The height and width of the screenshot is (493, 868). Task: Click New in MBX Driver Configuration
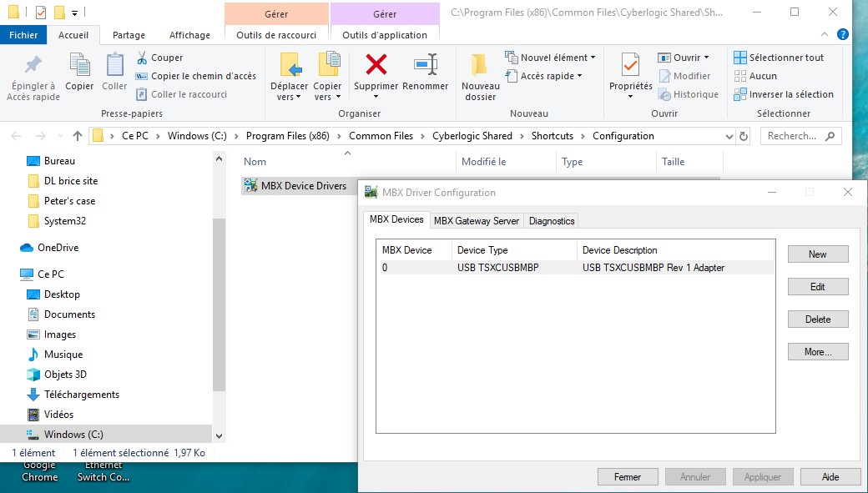click(x=818, y=254)
